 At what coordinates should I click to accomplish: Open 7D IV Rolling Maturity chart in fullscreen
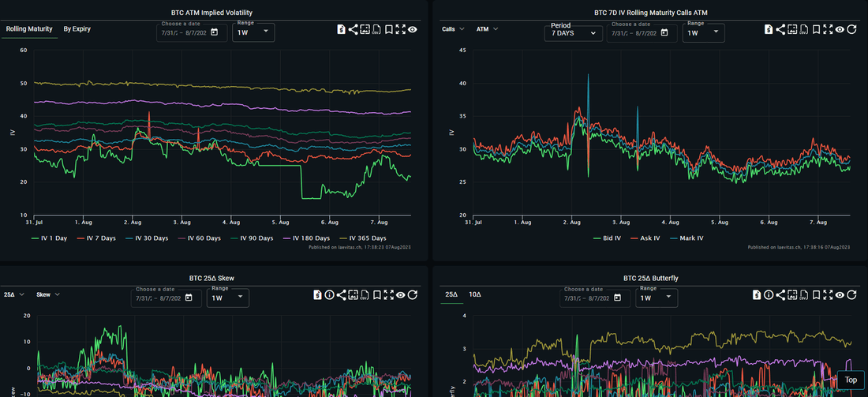(828, 29)
